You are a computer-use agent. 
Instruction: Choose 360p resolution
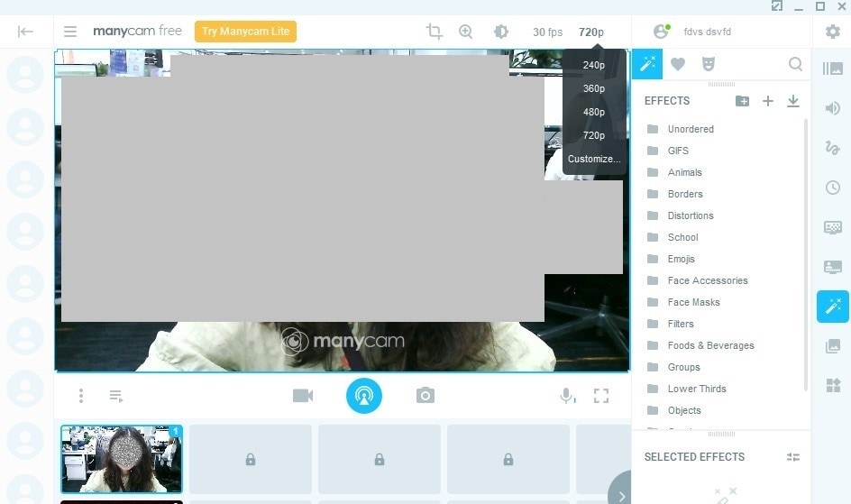594,88
